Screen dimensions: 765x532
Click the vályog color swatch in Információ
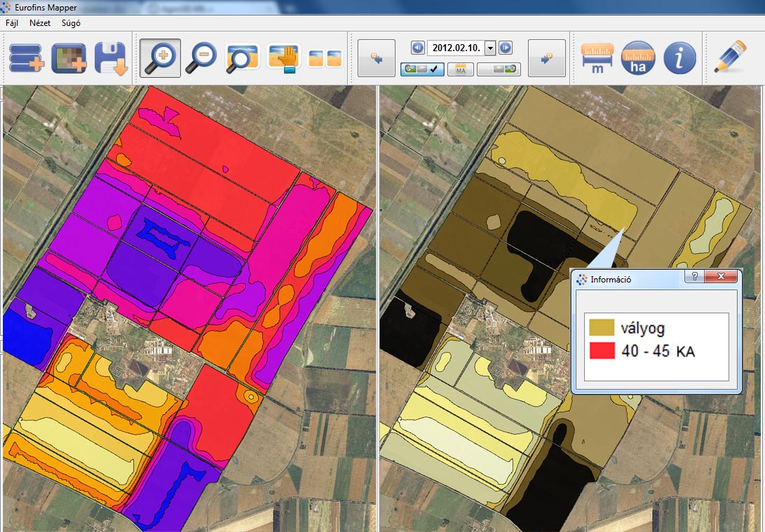[x=602, y=327]
